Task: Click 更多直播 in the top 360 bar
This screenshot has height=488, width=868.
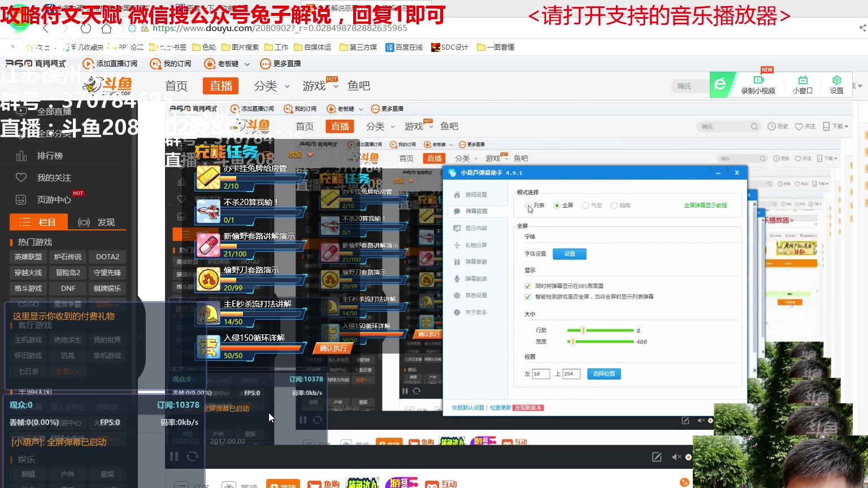Action: coord(280,64)
